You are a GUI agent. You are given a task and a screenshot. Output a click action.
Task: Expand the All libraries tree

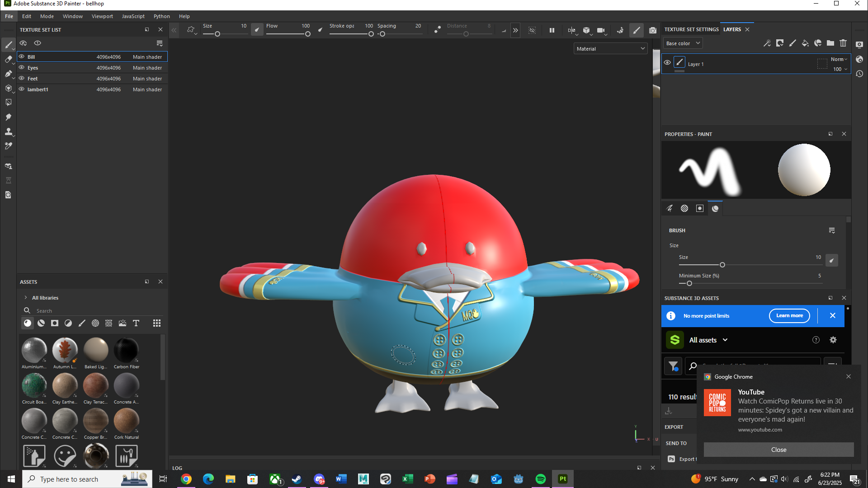pos(26,298)
